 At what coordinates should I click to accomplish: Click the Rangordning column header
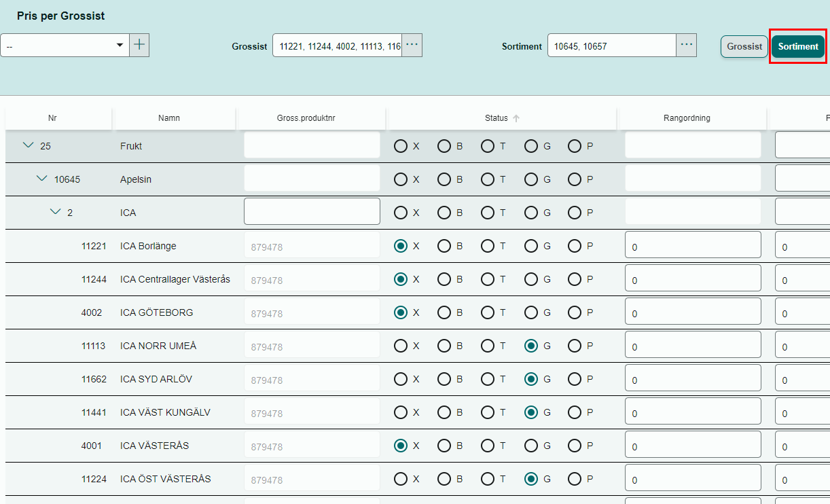click(687, 118)
